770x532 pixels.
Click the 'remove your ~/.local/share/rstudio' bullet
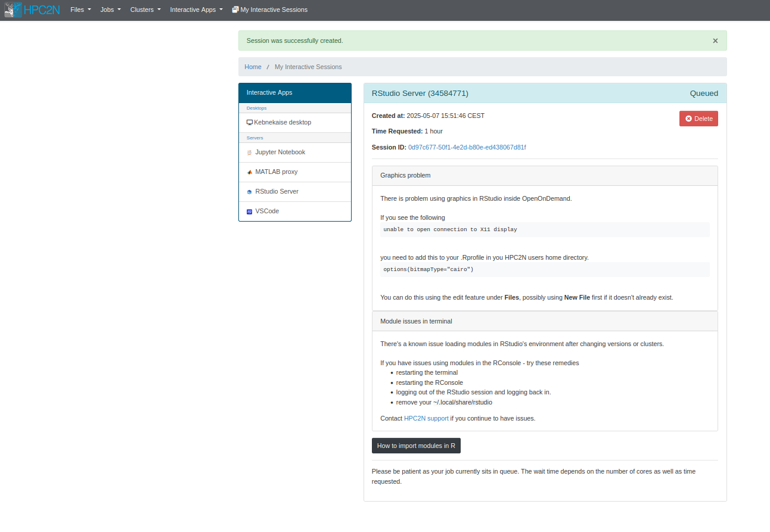(x=444, y=402)
